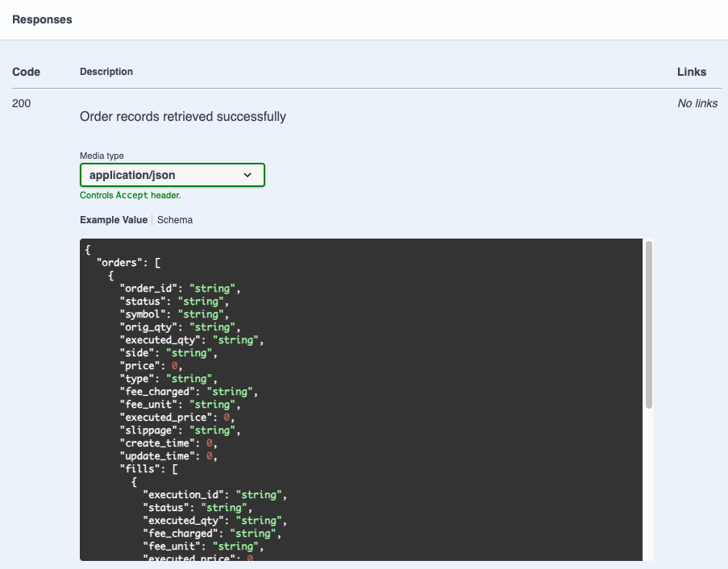Click the 'Media type' label
The image size is (728, 569).
pos(102,156)
